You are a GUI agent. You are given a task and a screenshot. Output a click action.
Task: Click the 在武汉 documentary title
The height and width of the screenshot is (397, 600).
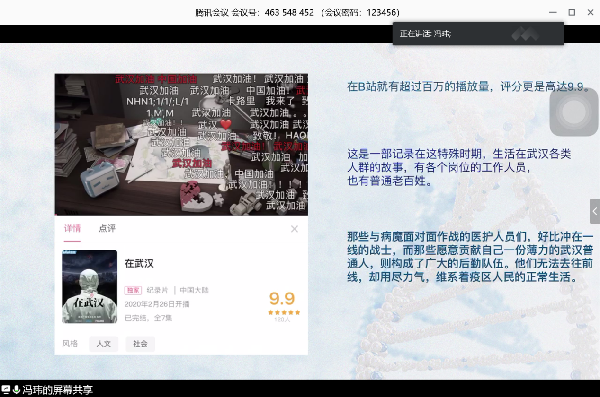139,263
